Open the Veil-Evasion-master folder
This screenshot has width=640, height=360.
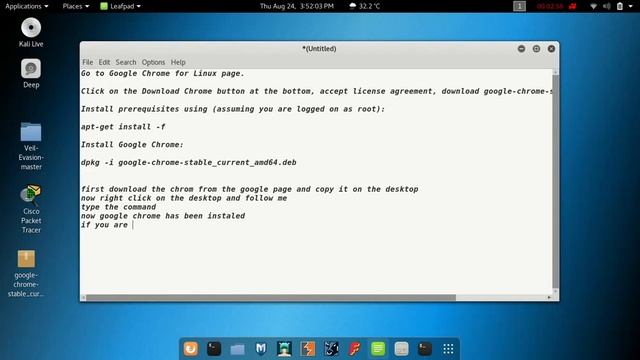pos(31,132)
